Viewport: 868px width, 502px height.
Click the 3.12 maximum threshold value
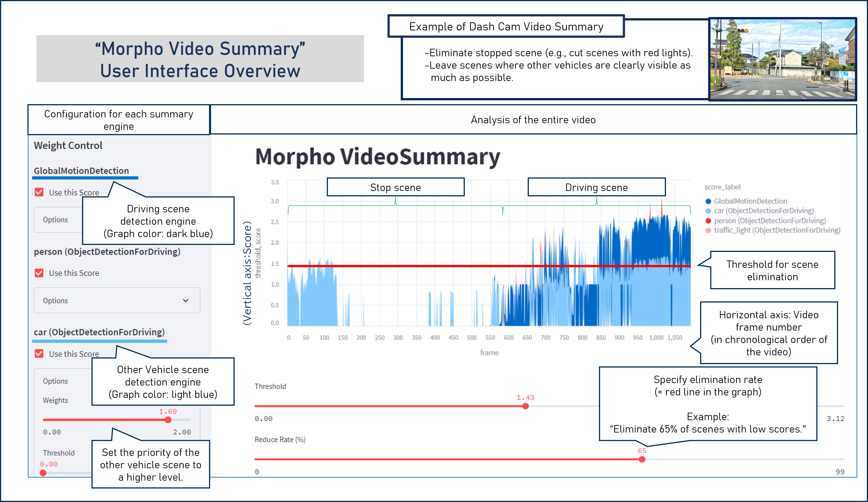tap(835, 419)
